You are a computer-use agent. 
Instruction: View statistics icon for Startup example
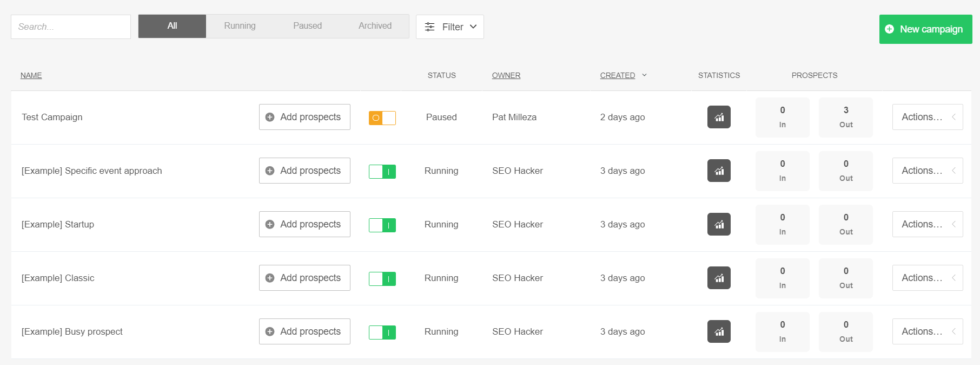(719, 224)
